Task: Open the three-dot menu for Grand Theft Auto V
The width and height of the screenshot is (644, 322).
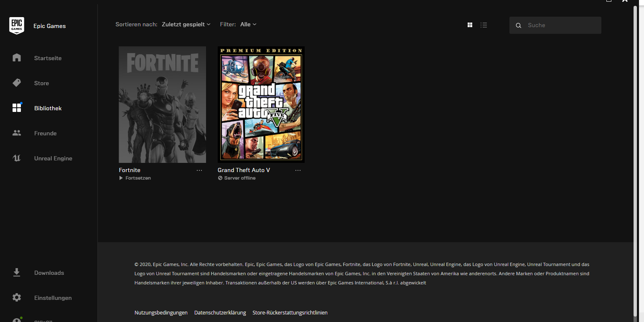Action: tap(298, 170)
